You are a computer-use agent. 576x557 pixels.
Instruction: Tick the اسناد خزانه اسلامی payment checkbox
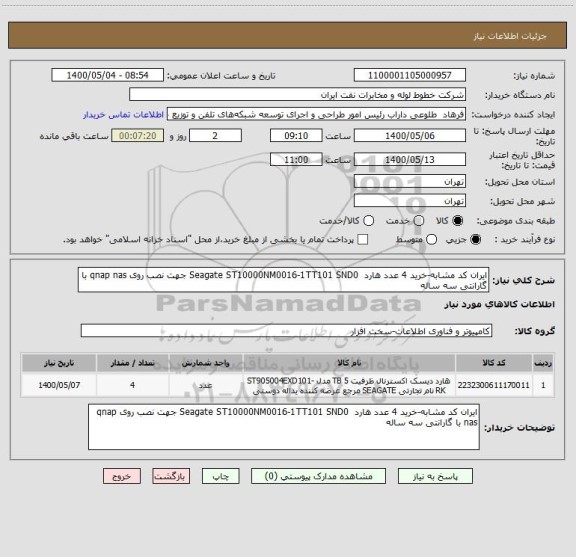363,240
